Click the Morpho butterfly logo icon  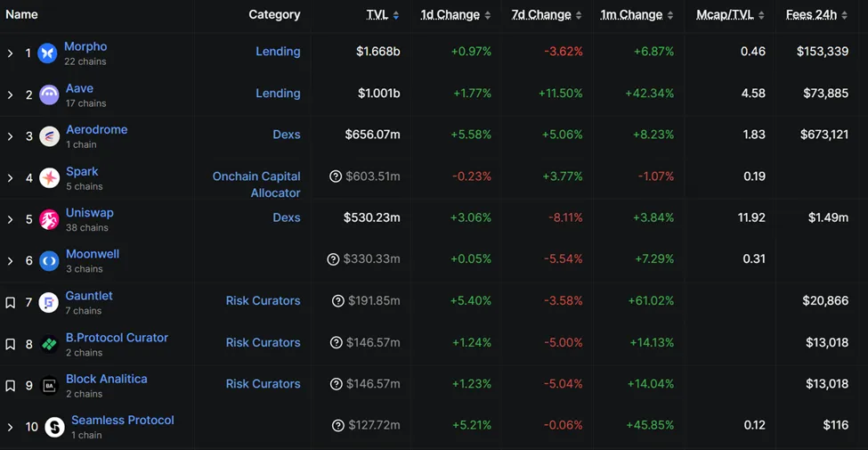(x=48, y=53)
